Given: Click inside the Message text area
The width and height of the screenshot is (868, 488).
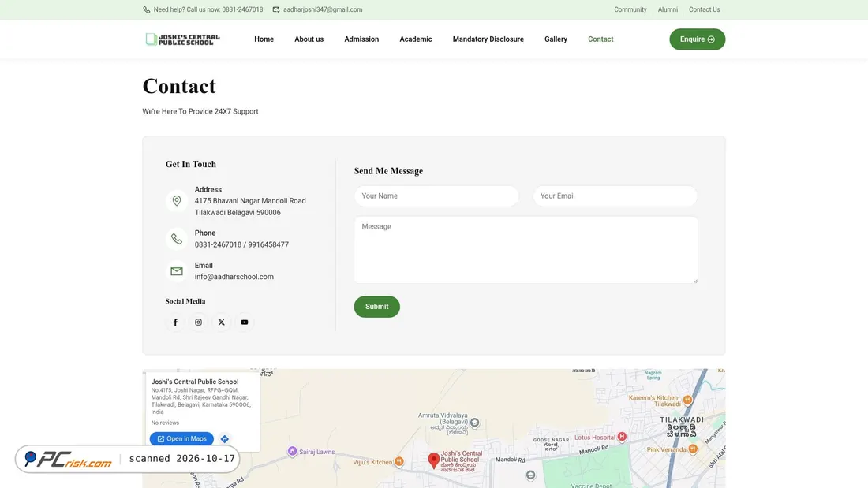Looking at the screenshot, I should 526,250.
